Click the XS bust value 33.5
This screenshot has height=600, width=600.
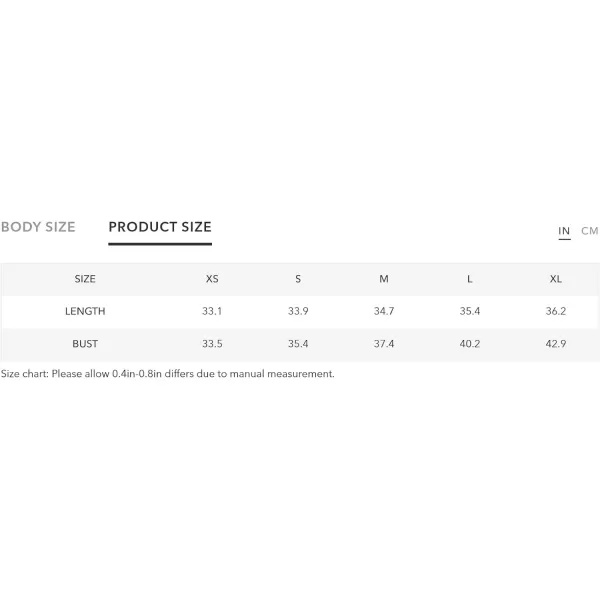212,344
